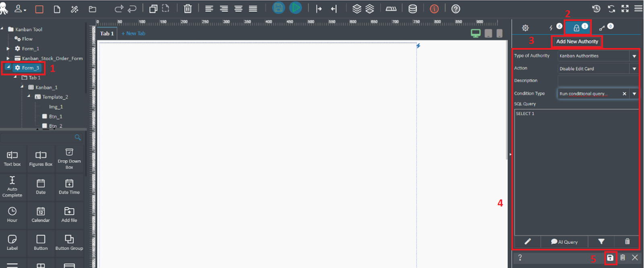Image resolution: width=644 pixels, height=268 pixels.
Task: Align text right in toolbar
Action: click(224, 9)
